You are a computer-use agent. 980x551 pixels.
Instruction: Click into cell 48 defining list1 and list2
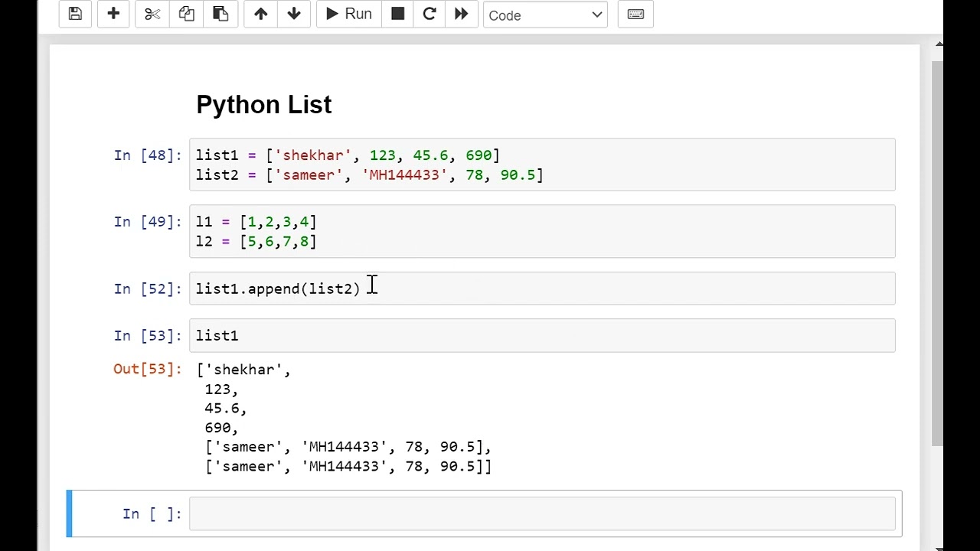(x=542, y=165)
